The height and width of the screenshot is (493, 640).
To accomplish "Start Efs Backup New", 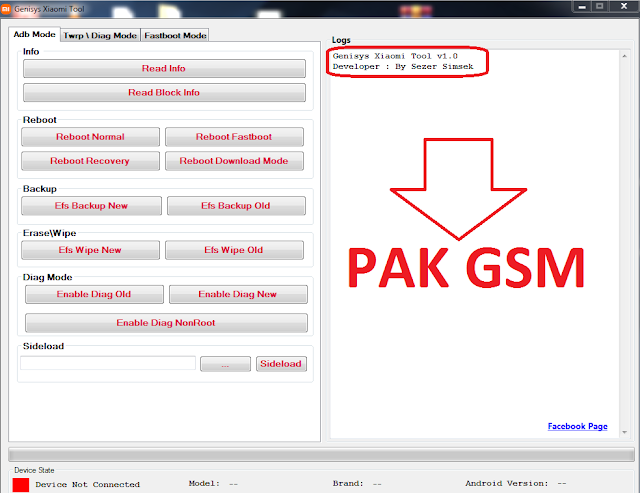I will point(91,206).
